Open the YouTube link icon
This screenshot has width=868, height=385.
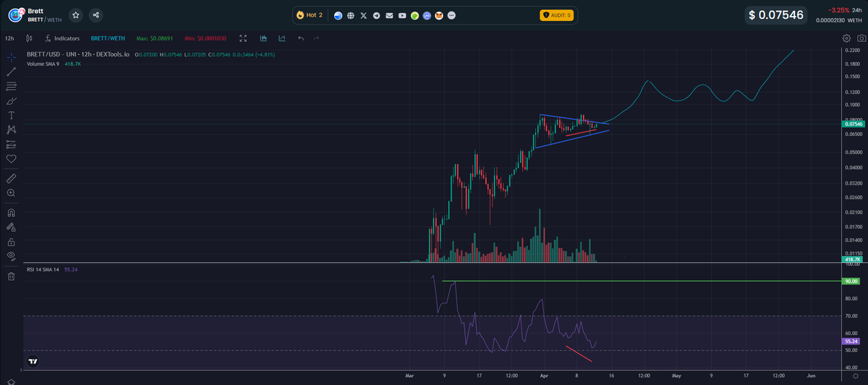tap(402, 15)
